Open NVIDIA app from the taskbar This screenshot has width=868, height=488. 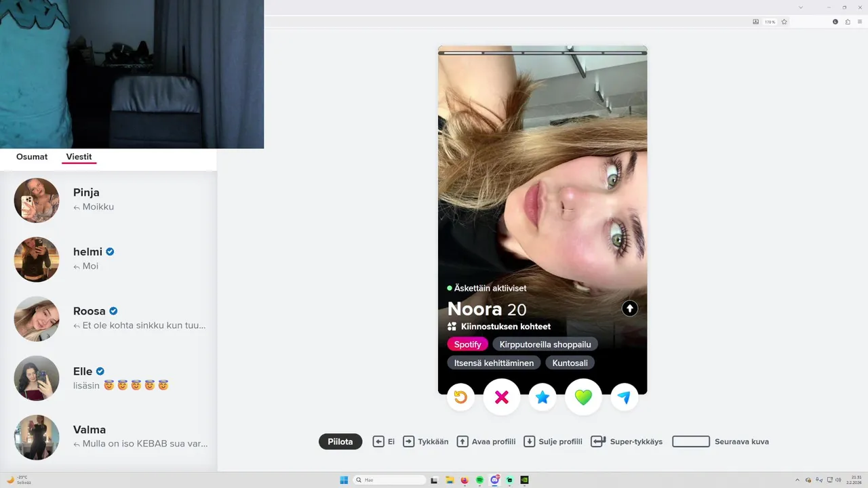[524, 480]
